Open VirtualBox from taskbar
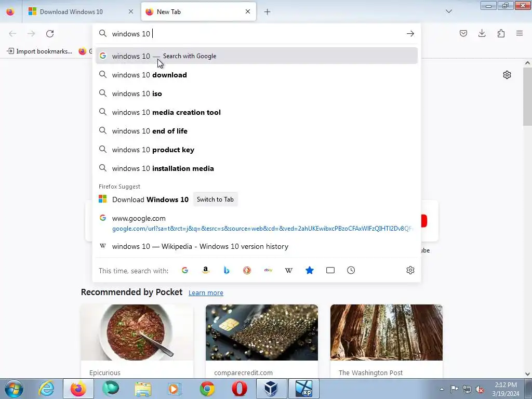The image size is (532, 399). pos(271,389)
